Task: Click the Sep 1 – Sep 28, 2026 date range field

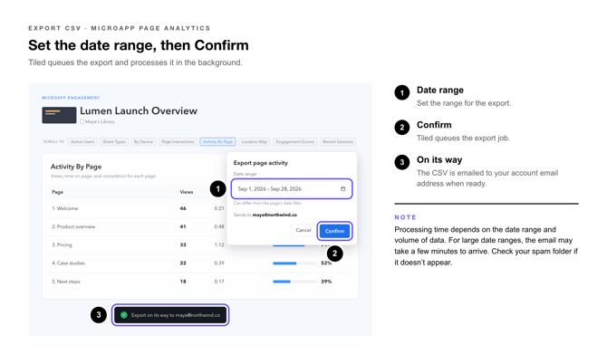Action: (x=292, y=188)
